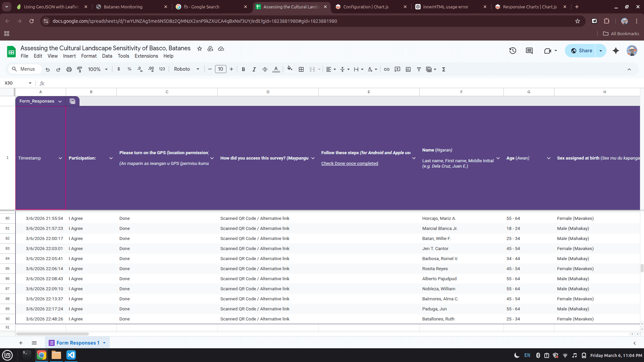Viewport: 644px width, 362px height.
Task: Open Age column filter dropdown
Action: (x=549, y=158)
